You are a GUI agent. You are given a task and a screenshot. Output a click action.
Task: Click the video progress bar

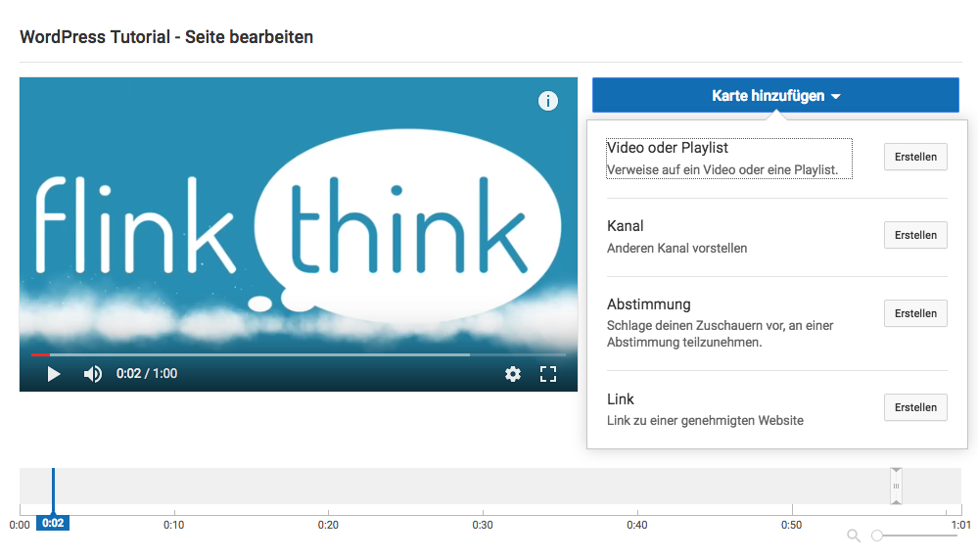coord(294,354)
